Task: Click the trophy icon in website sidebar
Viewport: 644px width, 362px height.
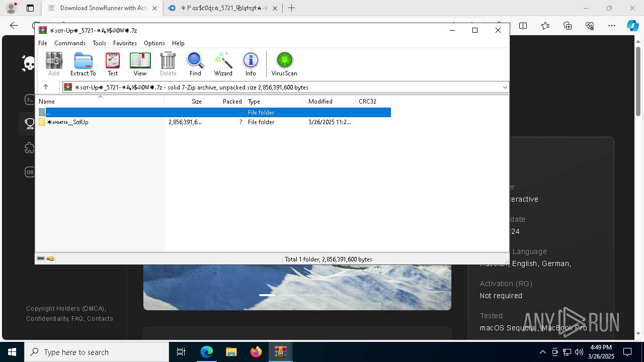Action: click(x=30, y=123)
